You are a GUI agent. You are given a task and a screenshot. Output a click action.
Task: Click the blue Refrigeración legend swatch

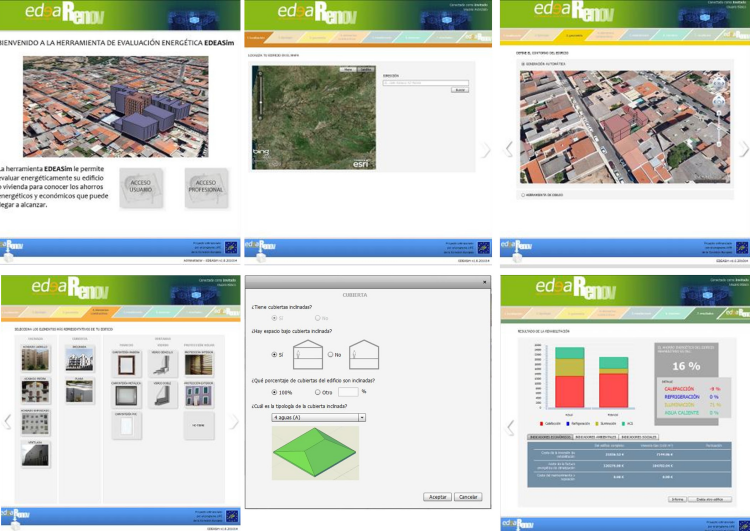click(568, 423)
